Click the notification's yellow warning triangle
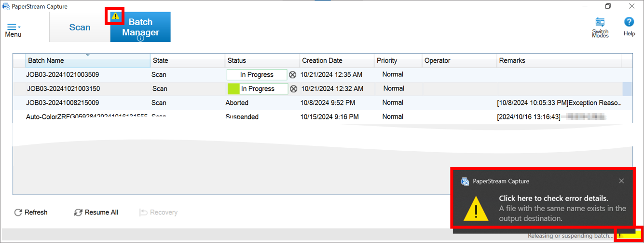644x243 pixels. [x=476, y=209]
